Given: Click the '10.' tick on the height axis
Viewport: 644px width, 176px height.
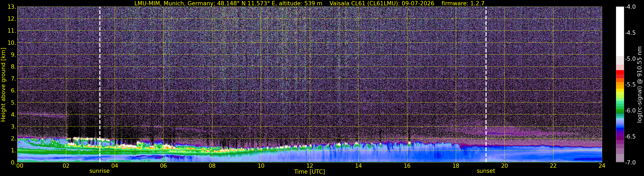Looking at the screenshot, I should (x=12, y=43).
